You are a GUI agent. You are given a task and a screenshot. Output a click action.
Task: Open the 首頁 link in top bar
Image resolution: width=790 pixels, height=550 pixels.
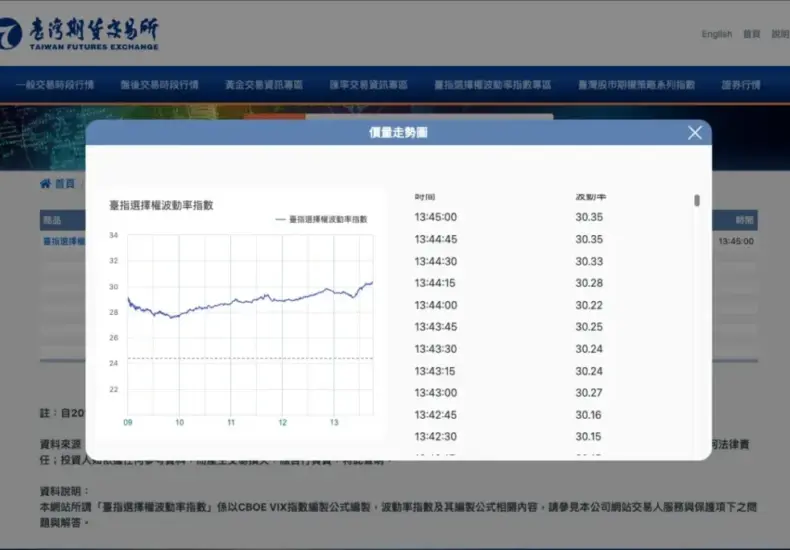tap(751, 34)
